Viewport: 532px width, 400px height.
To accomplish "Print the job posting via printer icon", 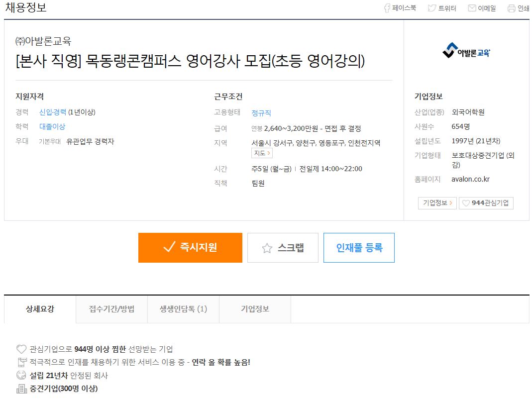I will coord(511,8).
